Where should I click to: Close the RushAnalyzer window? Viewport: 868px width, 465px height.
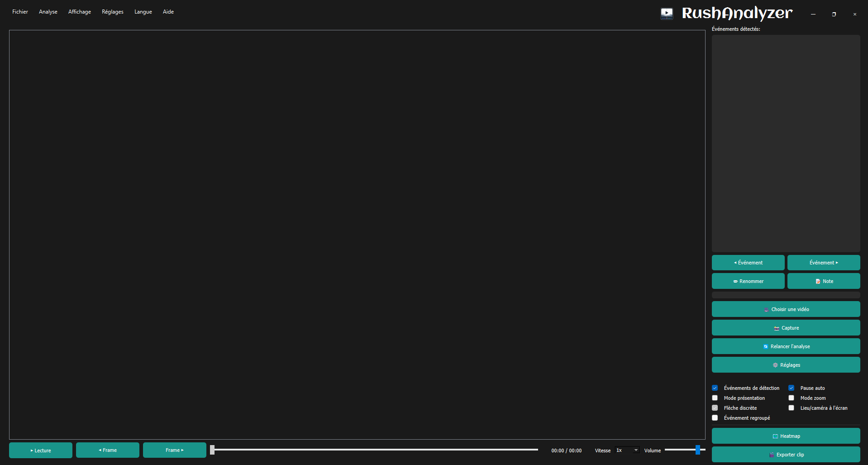(855, 14)
